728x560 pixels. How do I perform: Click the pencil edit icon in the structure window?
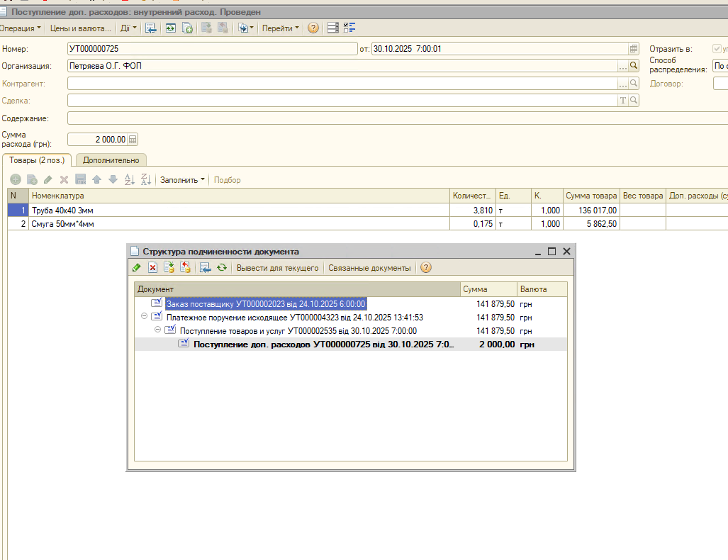tap(137, 268)
